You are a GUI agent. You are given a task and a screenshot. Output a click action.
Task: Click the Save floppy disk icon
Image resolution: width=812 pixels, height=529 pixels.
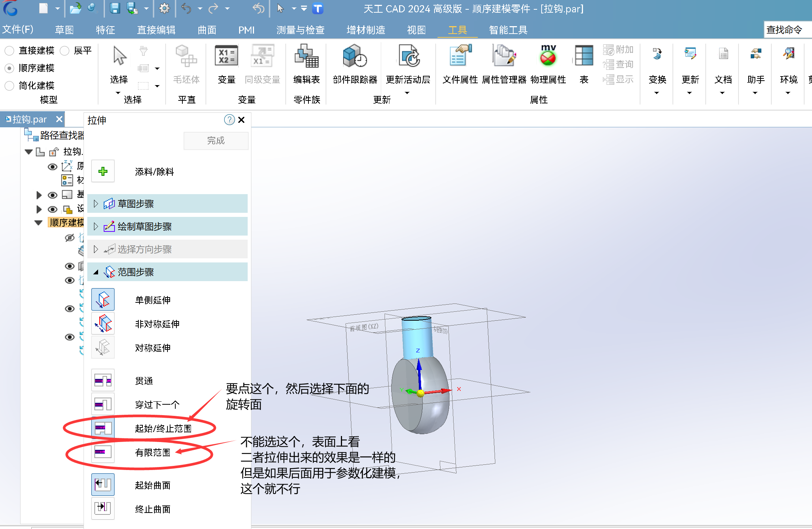[115, 8]
